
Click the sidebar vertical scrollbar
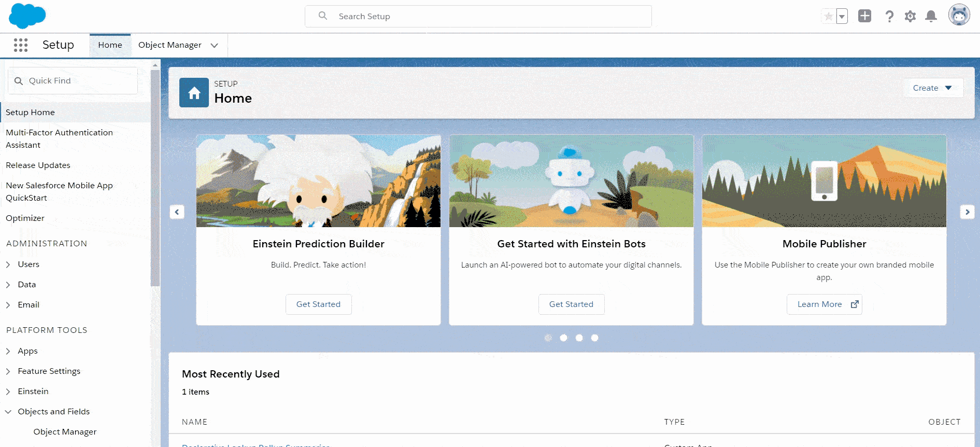[155, 178]
